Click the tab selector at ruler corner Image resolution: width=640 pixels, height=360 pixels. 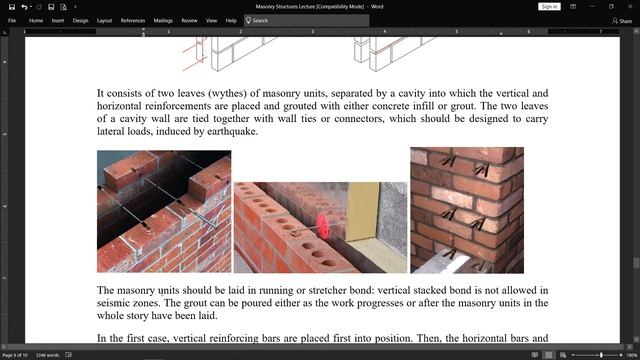(x=5, y=32)
